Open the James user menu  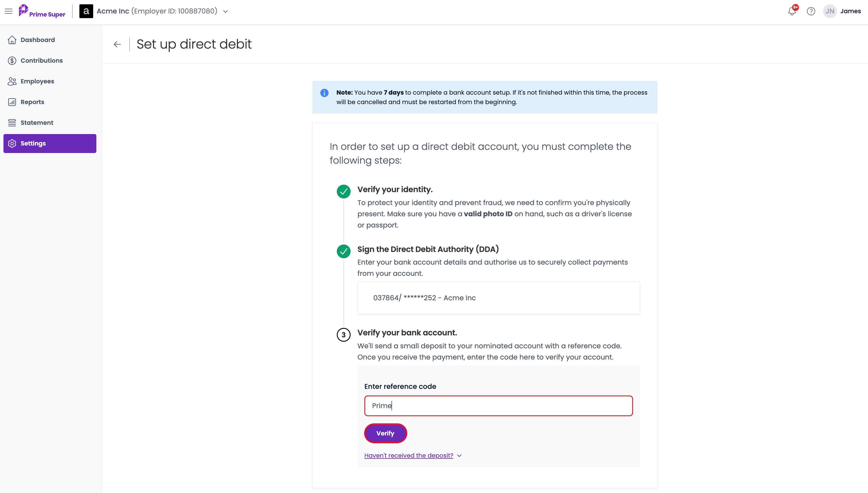[x=850, y=11]
